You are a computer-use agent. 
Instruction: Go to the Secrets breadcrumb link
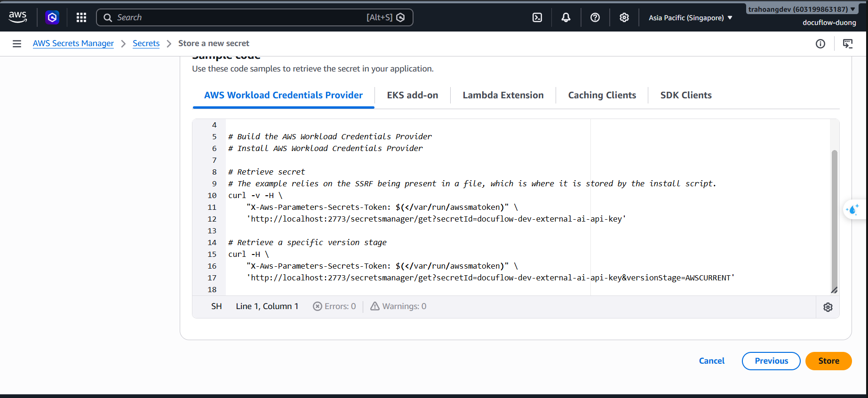point(146,43)
